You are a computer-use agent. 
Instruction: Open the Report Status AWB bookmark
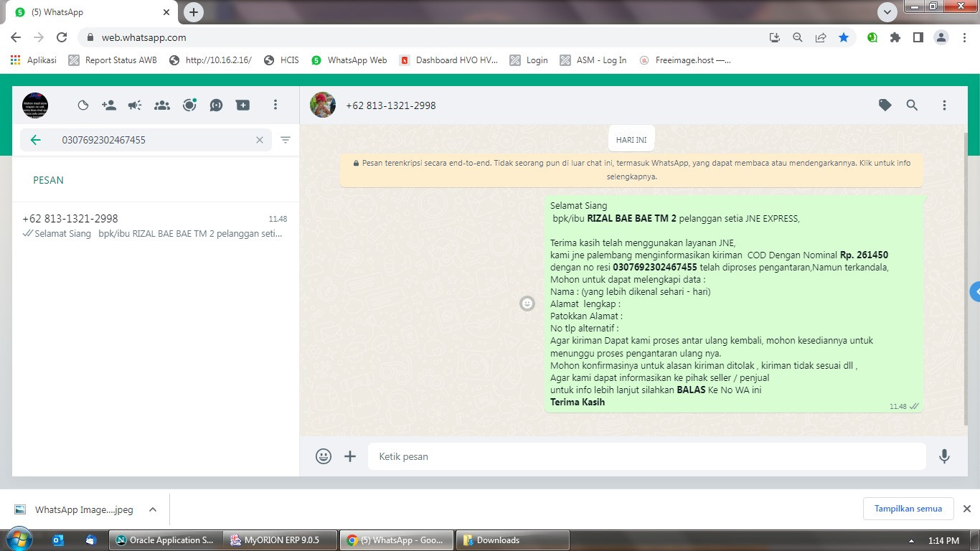click(x=113, y=60)
